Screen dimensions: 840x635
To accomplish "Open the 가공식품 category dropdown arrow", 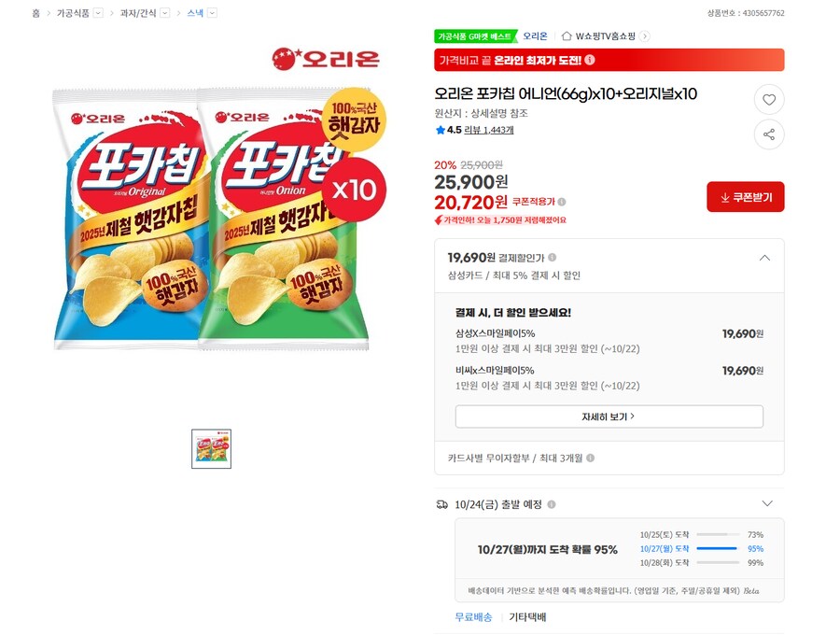I will pyautogui.click(x=98, y=12).
